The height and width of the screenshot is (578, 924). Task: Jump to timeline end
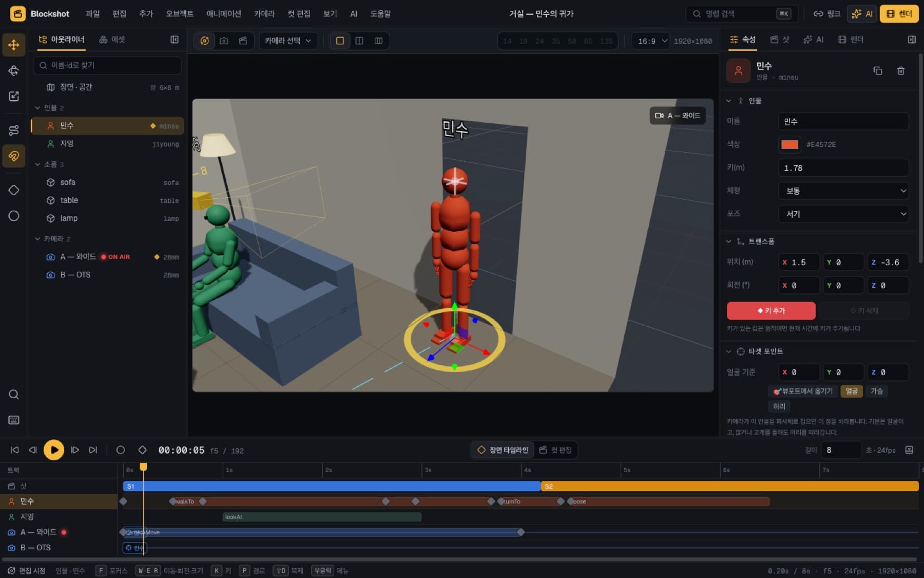(x=93, y=450)
